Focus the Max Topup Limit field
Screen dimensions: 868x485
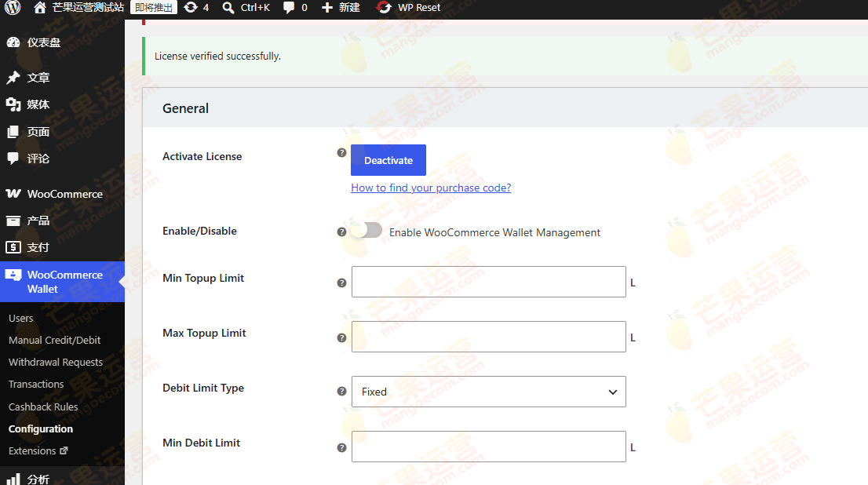[x=489, y=337]
